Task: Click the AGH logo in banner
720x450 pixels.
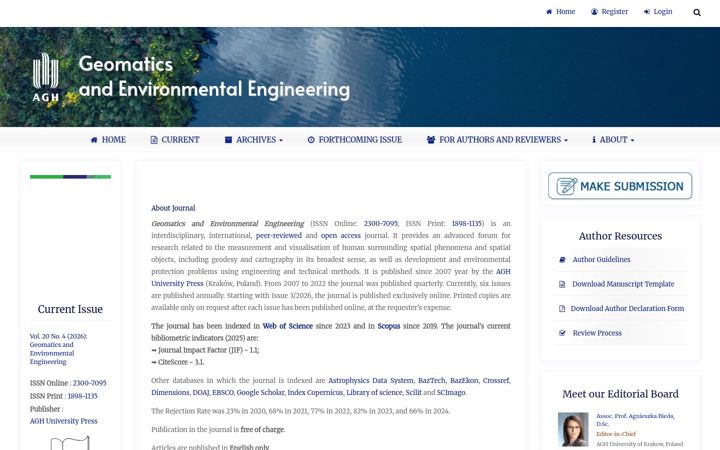Action: [45, 77]
